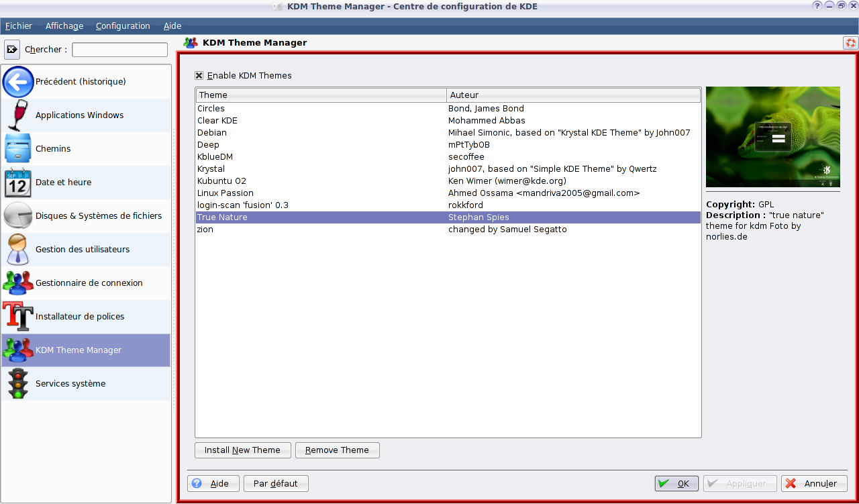Click Remove Theme button
Image resolution: width=859 pixels, height=504 pixels.
337,450
